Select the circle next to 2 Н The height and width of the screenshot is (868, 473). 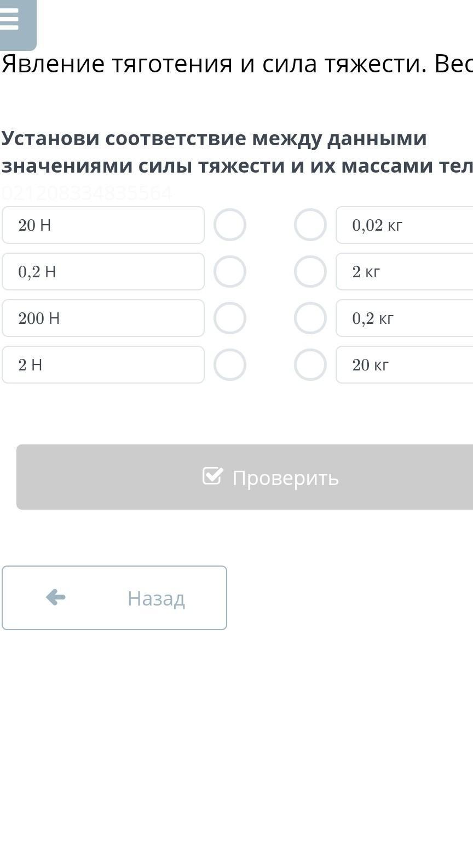pyautogui.click(x=230, y=364)
